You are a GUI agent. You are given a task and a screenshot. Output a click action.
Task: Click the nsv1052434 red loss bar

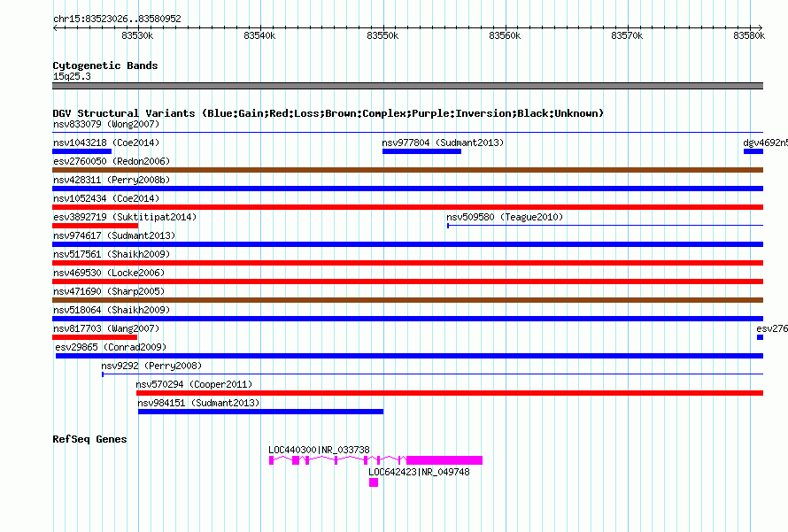point(407,207)
